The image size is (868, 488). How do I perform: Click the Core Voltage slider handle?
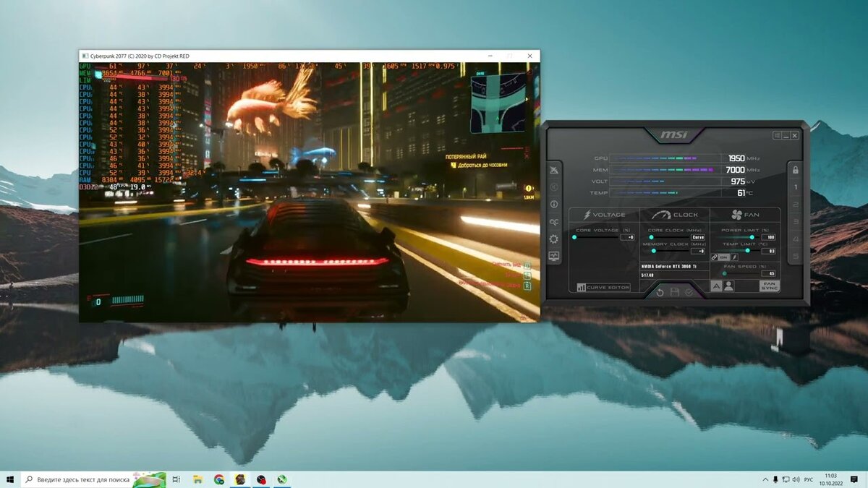574,237
